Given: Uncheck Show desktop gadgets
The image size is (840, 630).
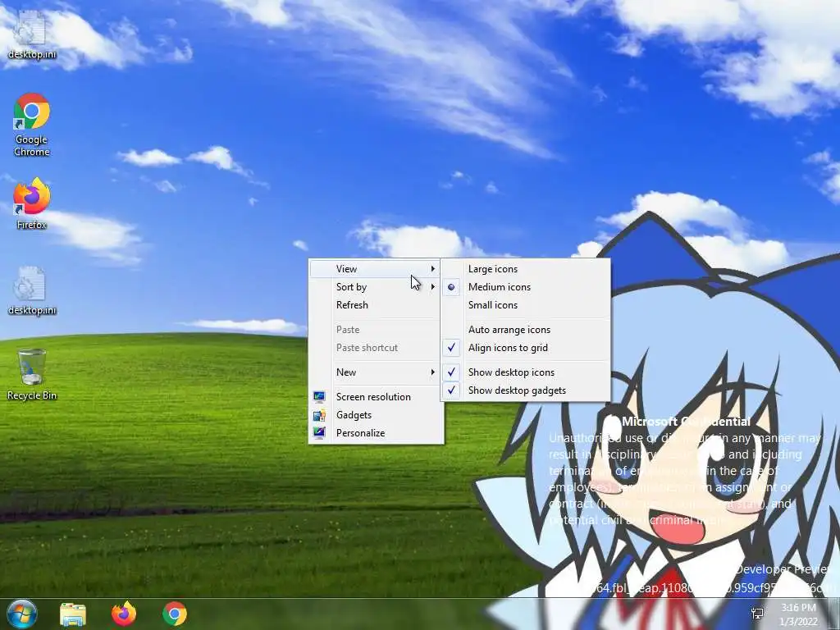Looking at the screenshot, I should [x=526, y=390].
